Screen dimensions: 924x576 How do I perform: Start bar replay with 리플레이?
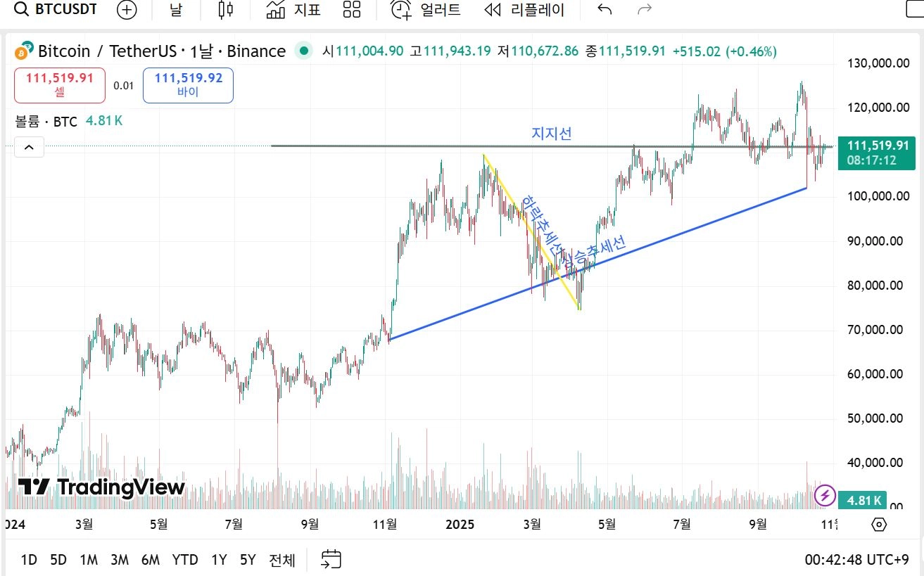pos(525,10)
